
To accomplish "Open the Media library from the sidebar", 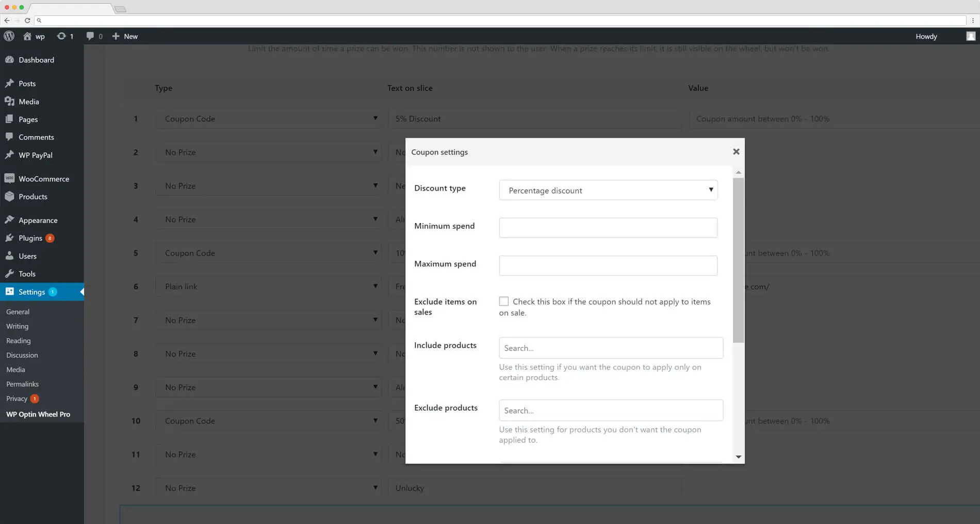I will [10, 101].
